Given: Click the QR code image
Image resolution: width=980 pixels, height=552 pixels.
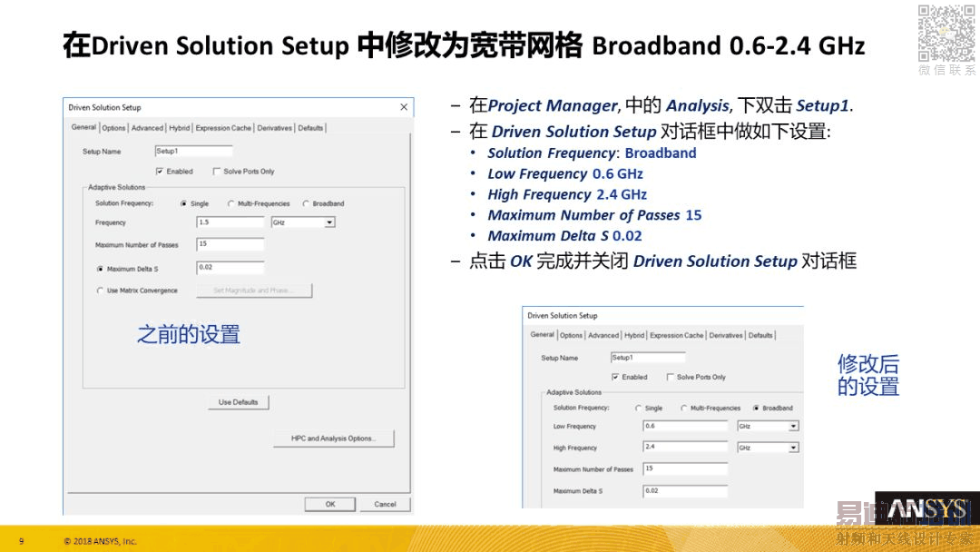Looking at the screenshot, I should tap(946, 33).
